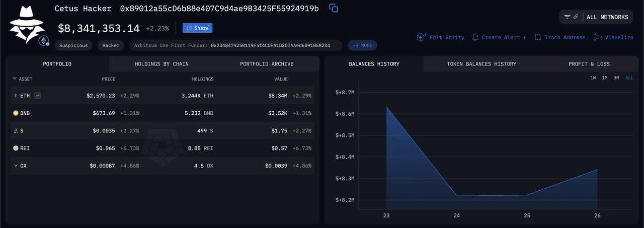Open the BNB asset row label
644x228 pixels.
click(25, 113)
